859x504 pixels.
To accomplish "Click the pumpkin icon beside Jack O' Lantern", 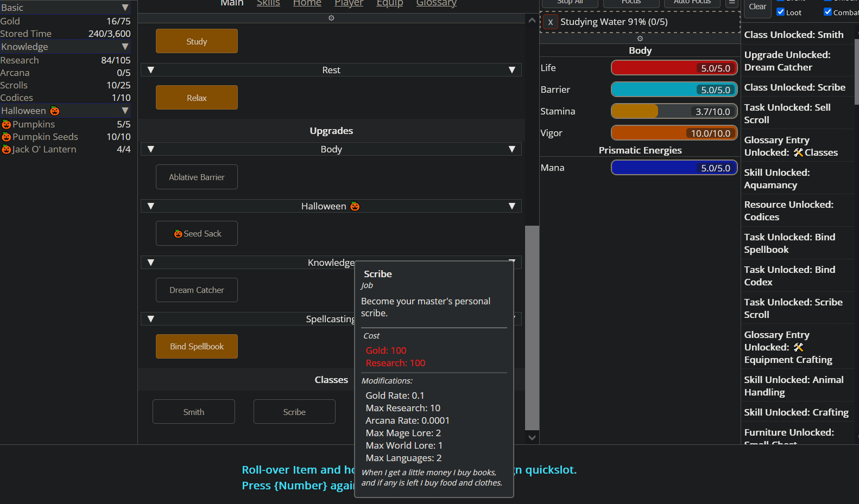I will tap(7, 149).
